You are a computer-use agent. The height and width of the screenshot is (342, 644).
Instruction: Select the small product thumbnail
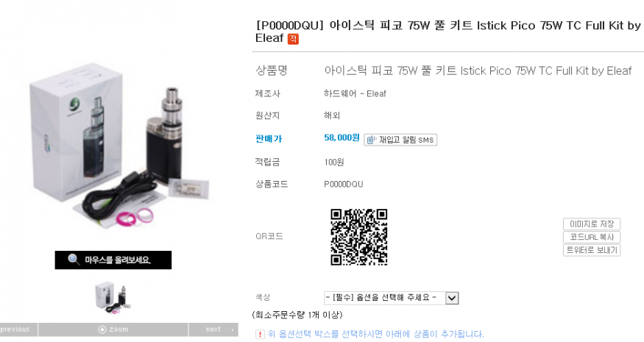(x=113, y=297)
